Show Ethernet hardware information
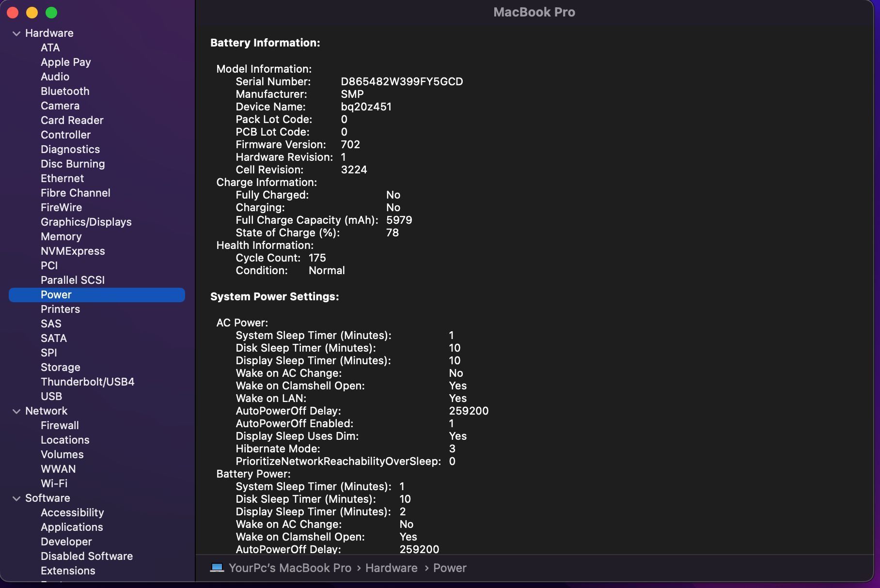 click(x=63, y=178)
